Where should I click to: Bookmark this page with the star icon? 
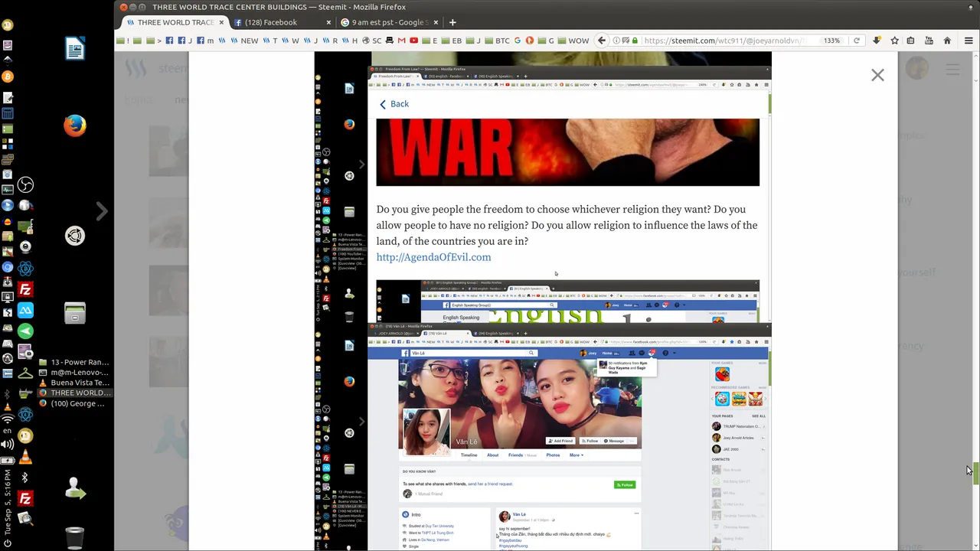point(894,41)
